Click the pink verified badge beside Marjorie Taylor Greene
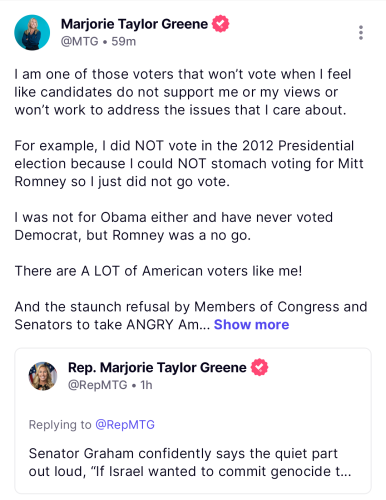 [221, 24]
